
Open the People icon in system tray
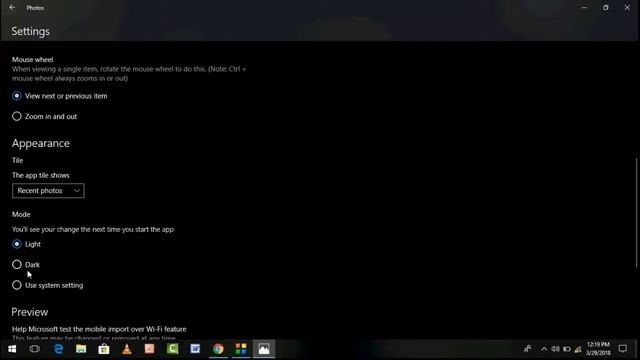tap(527, 349)
